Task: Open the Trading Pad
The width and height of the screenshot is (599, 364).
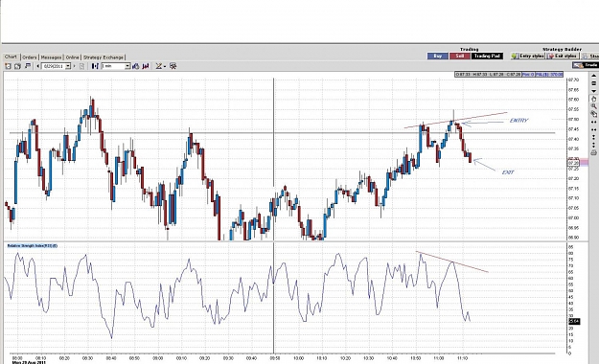Action: pos(487,57)
